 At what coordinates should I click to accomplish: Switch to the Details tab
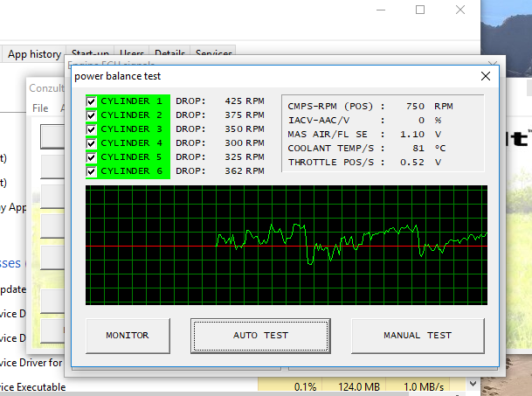[169, 54]
